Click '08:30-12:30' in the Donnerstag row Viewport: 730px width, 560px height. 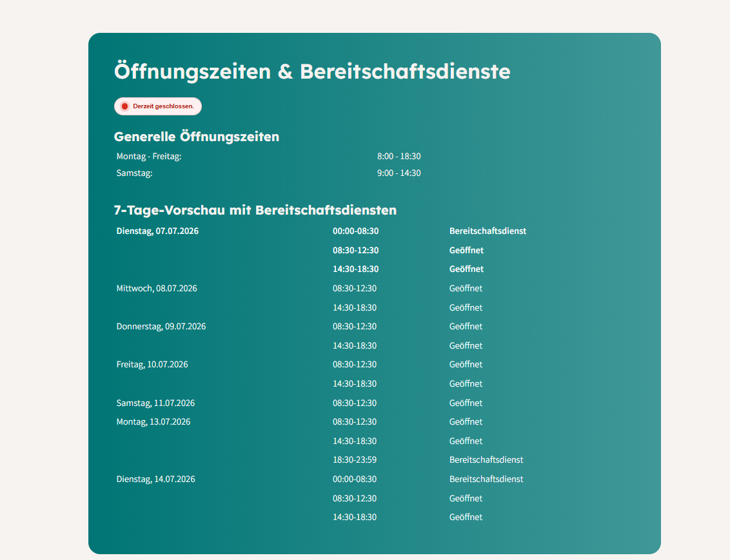(355, 327)
